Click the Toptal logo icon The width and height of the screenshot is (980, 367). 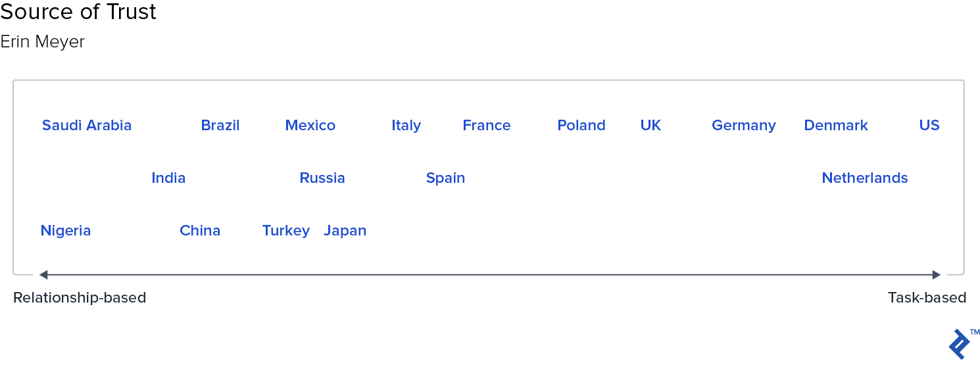point(960,343)
